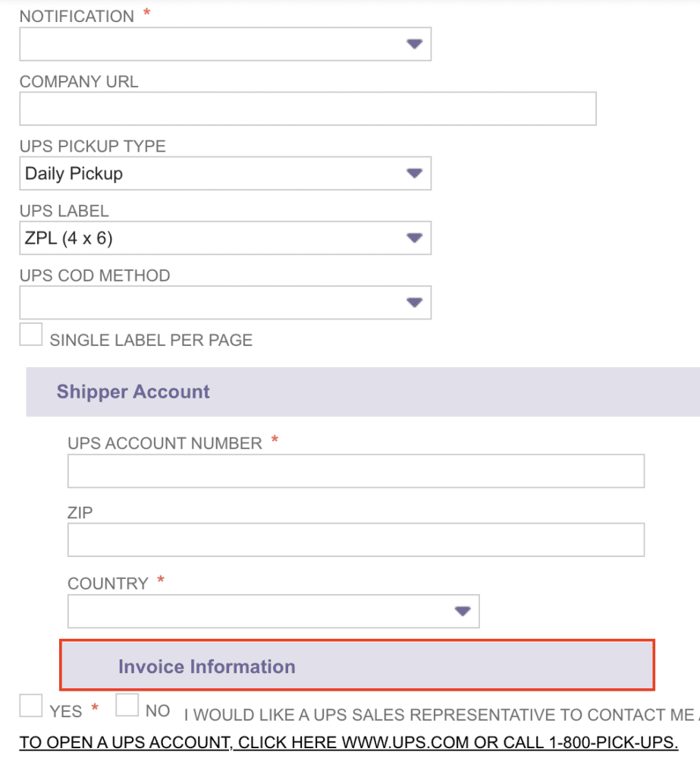The width and height of the screenshot is (700, 777).
Task: Check the YES box for UPS contact
Action: 31,706
